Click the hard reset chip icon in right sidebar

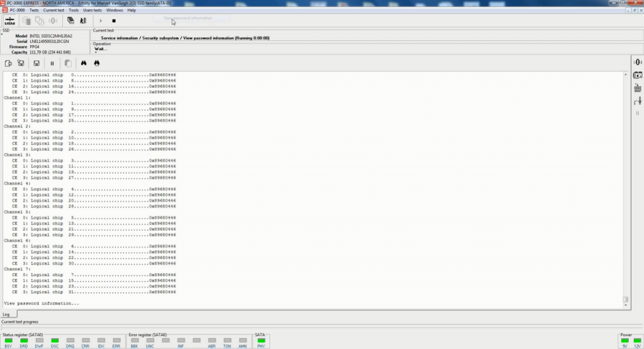tap(638, 88)
